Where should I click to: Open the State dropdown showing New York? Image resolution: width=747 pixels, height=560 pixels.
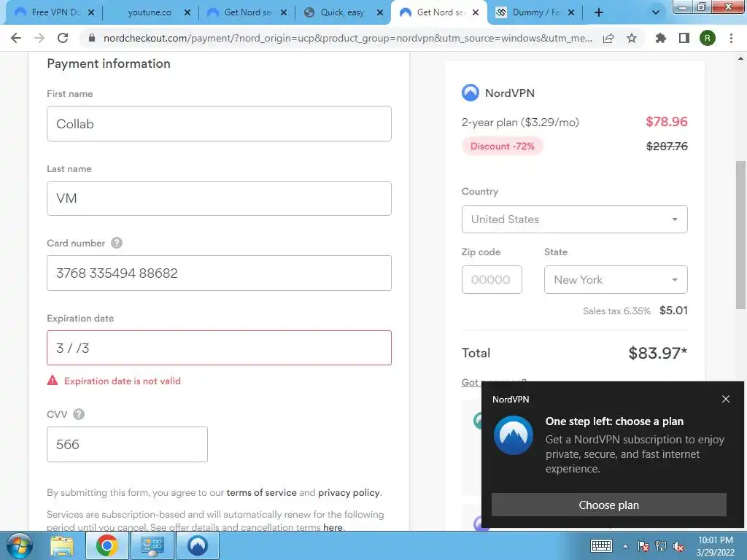(616, 279)
